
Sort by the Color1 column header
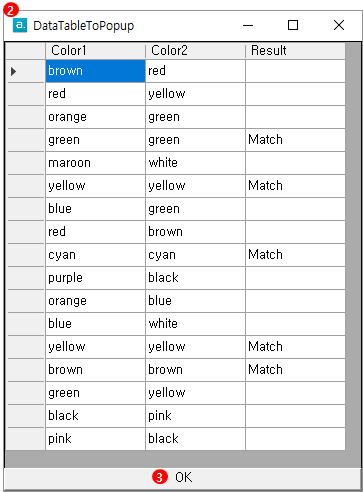pyautogui.click(x=95, y=51)
